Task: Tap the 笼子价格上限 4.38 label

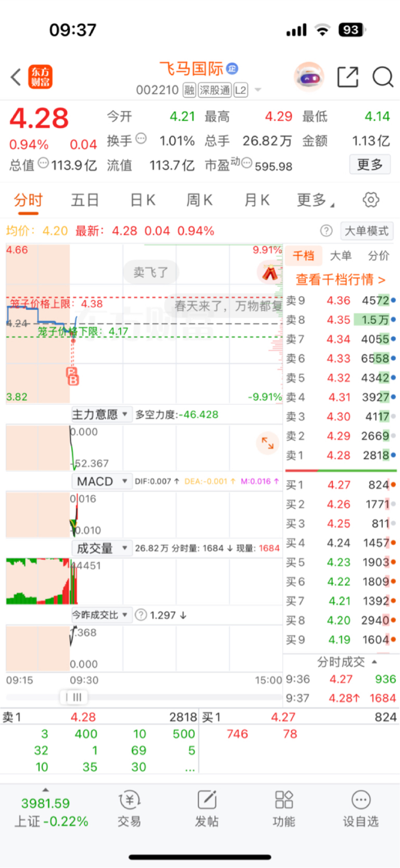Action: click(x=56, y=304)
